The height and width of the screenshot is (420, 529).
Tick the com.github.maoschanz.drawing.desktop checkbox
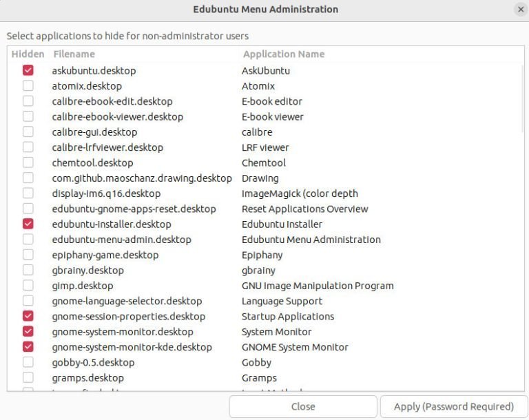point(28,178)
